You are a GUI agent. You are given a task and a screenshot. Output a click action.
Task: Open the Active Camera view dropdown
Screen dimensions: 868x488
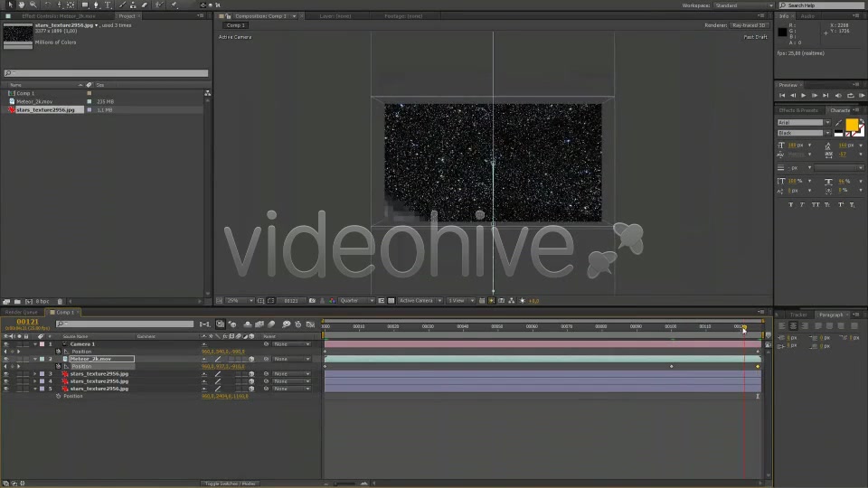pos(420,300)
